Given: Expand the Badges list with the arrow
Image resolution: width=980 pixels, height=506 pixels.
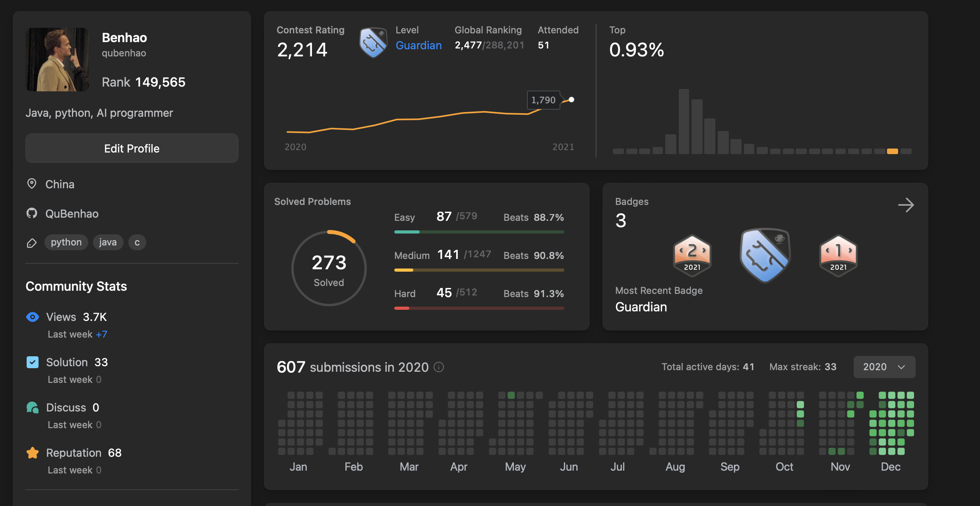Looking at the screenshot, I should 906,205.
